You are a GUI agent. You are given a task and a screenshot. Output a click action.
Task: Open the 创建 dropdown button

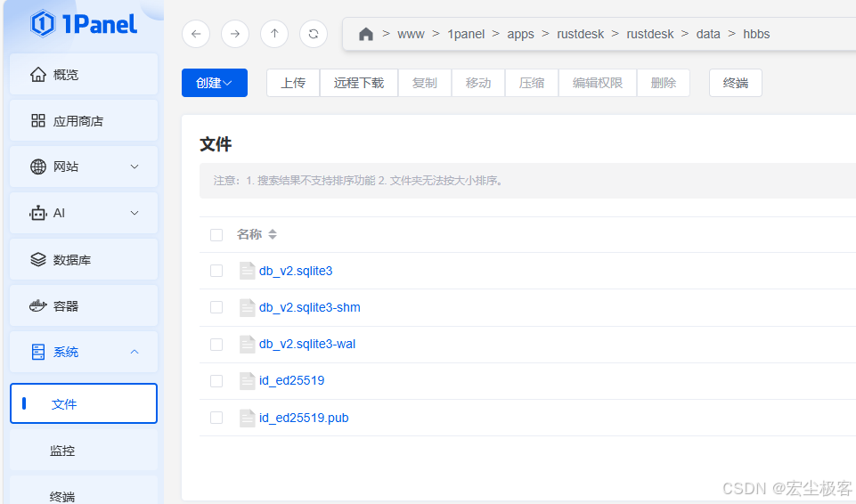pyautogui.click(x=215, y=83)
